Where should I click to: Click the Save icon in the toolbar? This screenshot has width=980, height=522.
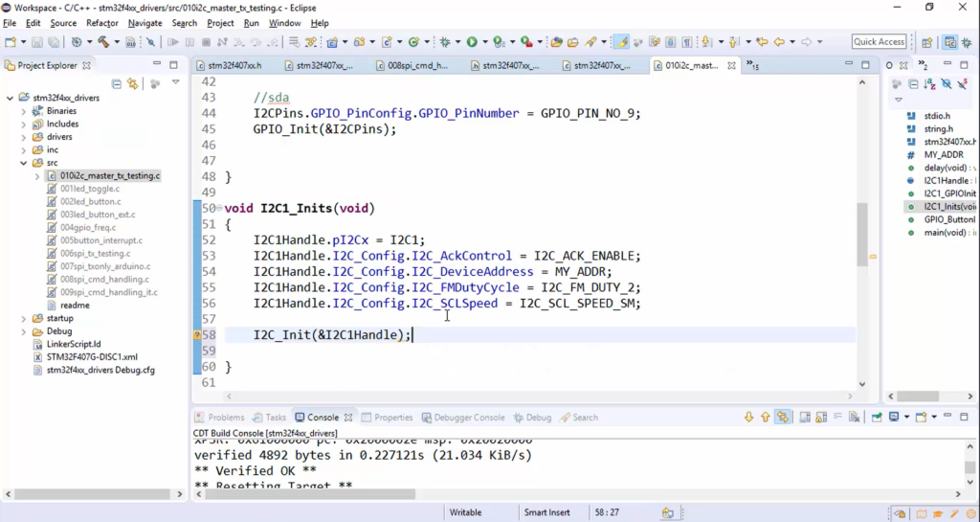[37, 42]
